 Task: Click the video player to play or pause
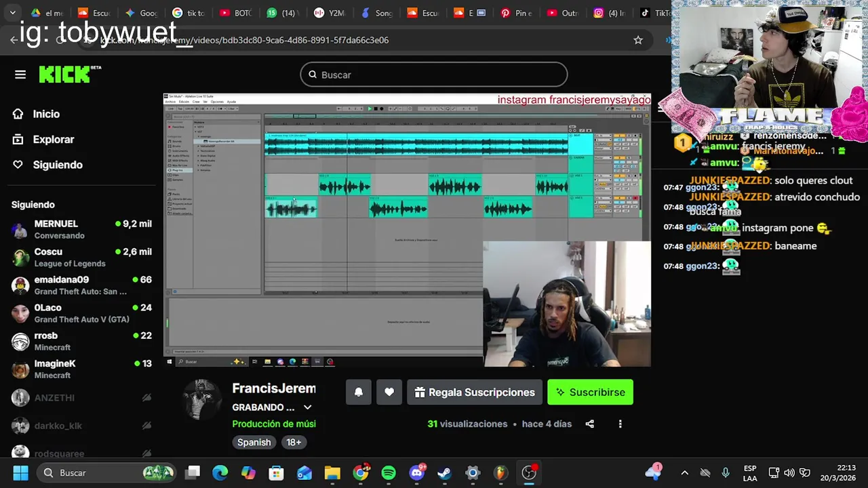[x=407, y=230]
